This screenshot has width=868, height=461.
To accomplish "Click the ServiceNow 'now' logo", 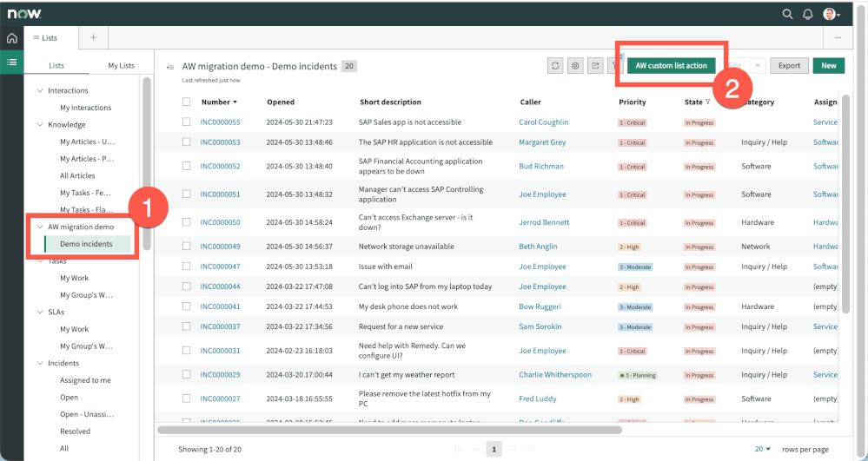I will (x=24, y=14).
